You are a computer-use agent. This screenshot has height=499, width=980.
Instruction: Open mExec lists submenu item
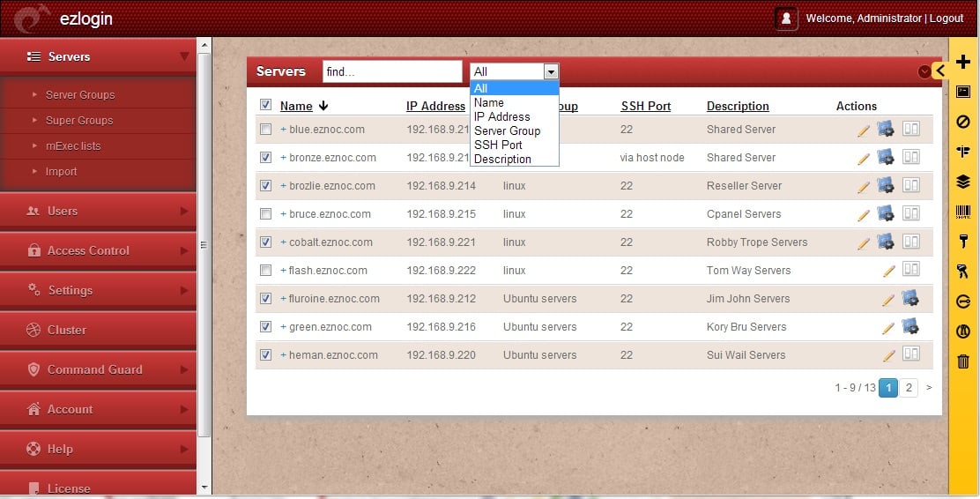[x=73, y=146]
